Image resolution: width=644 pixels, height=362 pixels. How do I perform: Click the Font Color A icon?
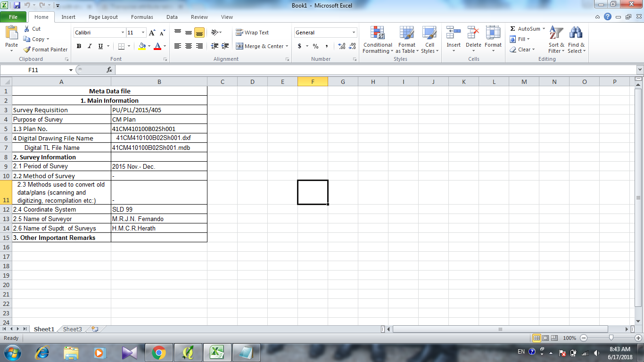tap(157, 46)
